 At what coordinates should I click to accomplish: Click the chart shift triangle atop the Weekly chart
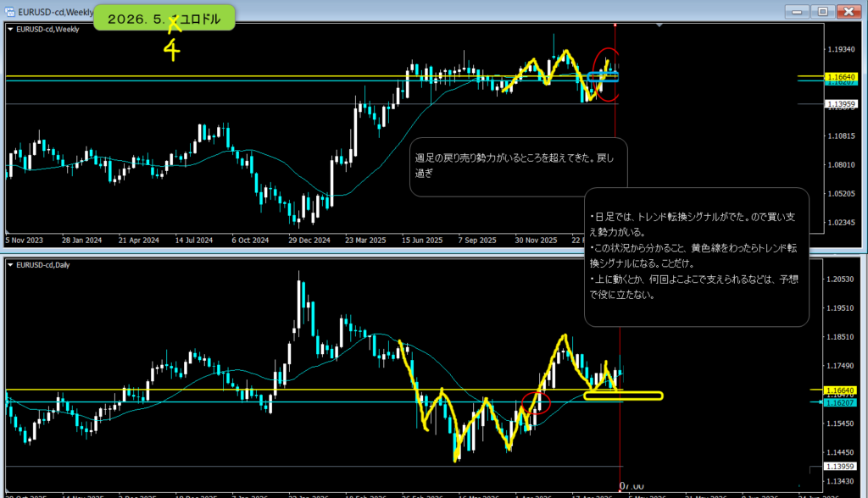(659, 25)
